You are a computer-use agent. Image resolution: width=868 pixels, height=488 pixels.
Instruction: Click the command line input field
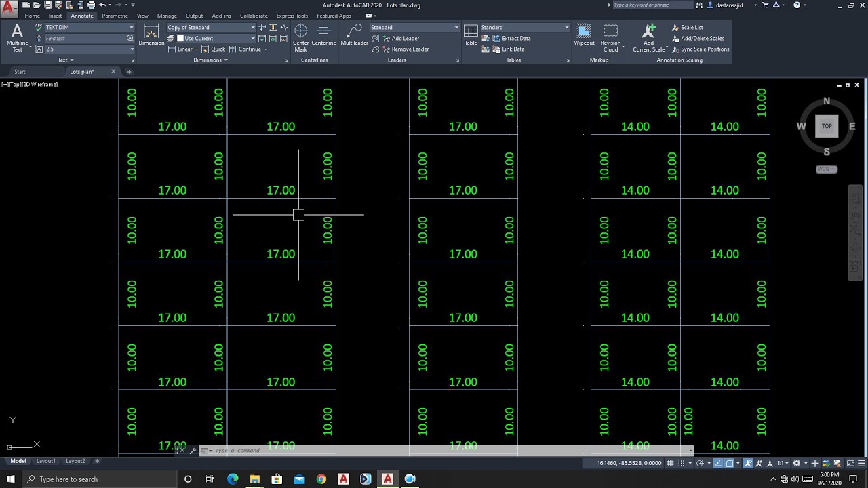pos(448,451)
